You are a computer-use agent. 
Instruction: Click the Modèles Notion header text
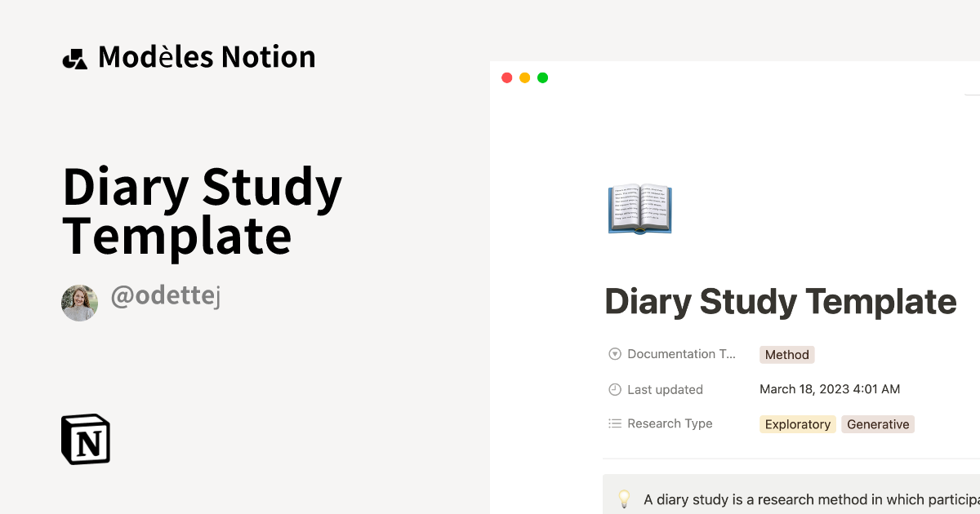(x=206, y=57)
